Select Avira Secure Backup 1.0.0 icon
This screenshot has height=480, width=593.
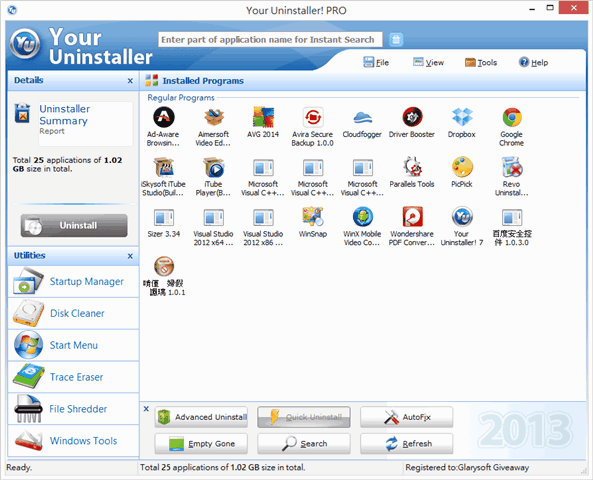coord(313,117)
